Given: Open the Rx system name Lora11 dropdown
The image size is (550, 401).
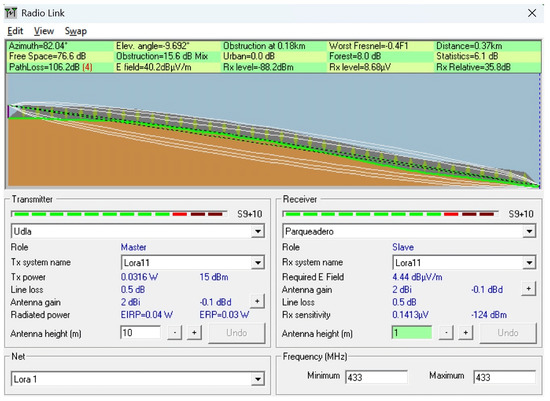Looking at the screenshot, I should (529, 263).
